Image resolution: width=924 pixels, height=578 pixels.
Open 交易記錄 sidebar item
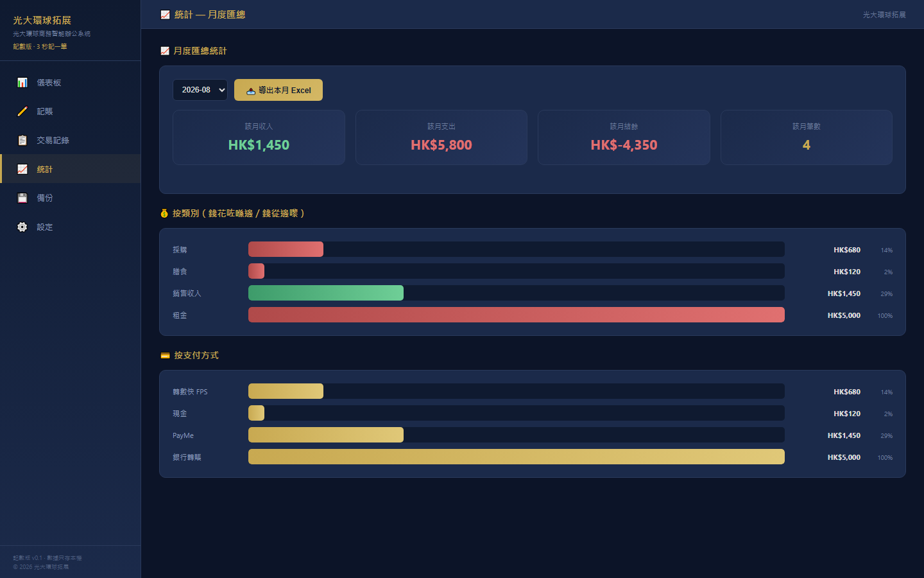click(x=71, y=140)
